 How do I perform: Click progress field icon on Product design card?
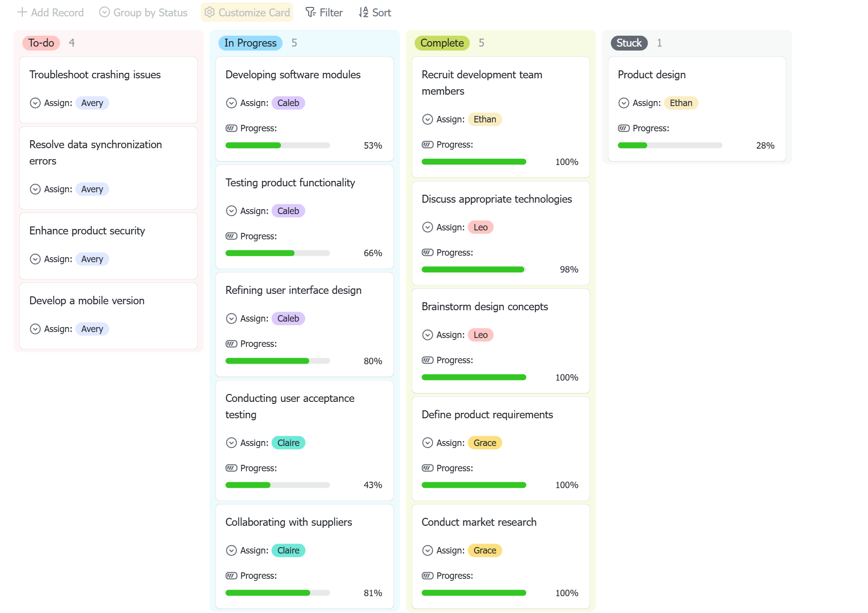click(x=624, y=128)
